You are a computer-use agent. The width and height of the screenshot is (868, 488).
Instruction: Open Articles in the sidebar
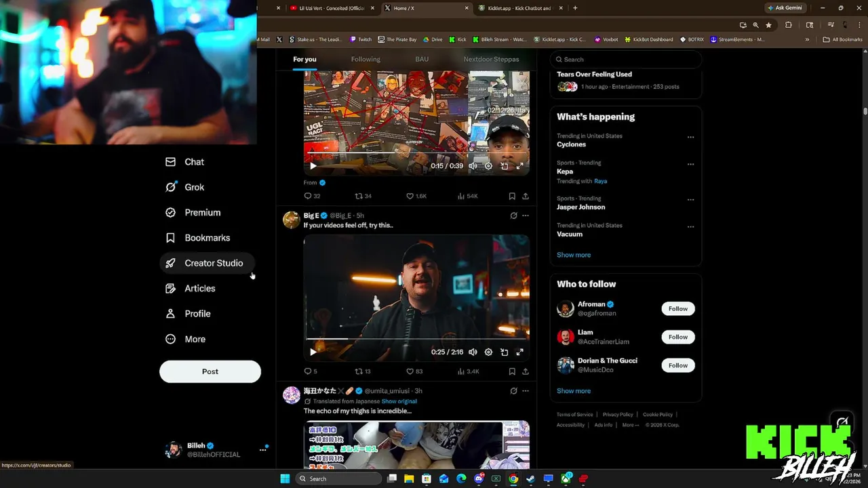coord(191,288)
